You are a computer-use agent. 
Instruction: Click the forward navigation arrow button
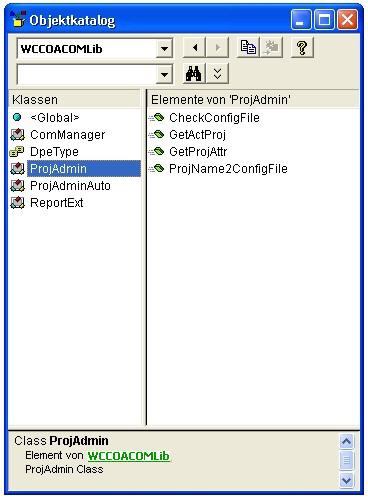coord(217,48)
